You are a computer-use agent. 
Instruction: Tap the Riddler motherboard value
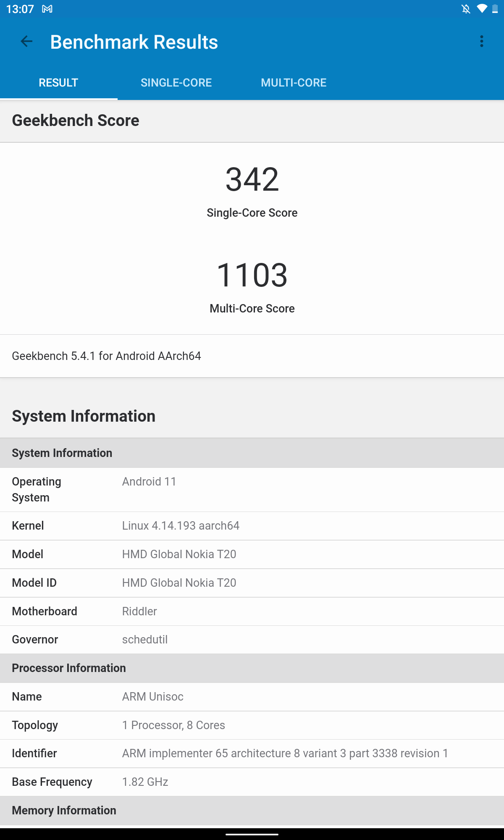coord(139,612)
